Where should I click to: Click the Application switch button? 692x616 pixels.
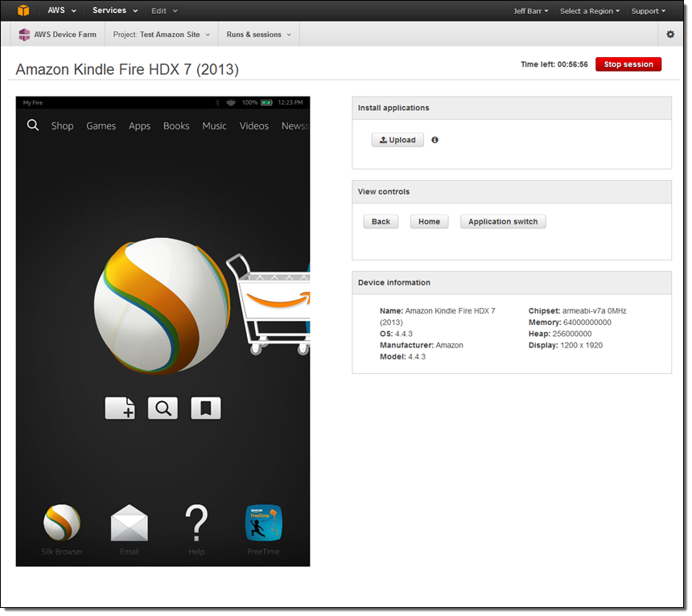click(x=503, y=222)
